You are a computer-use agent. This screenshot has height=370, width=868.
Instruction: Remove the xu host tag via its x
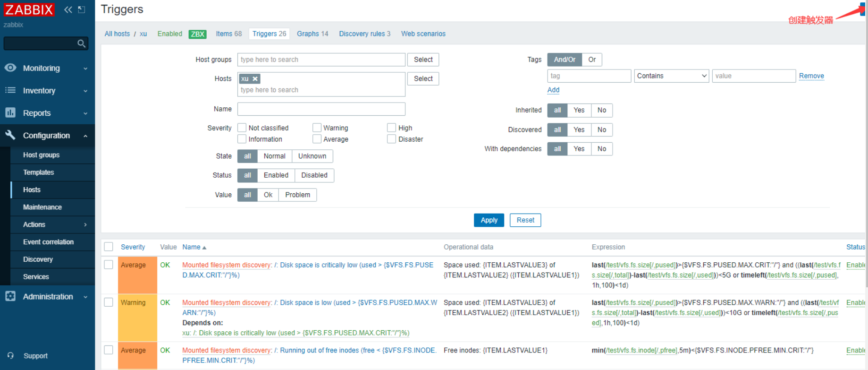(255, 79)
